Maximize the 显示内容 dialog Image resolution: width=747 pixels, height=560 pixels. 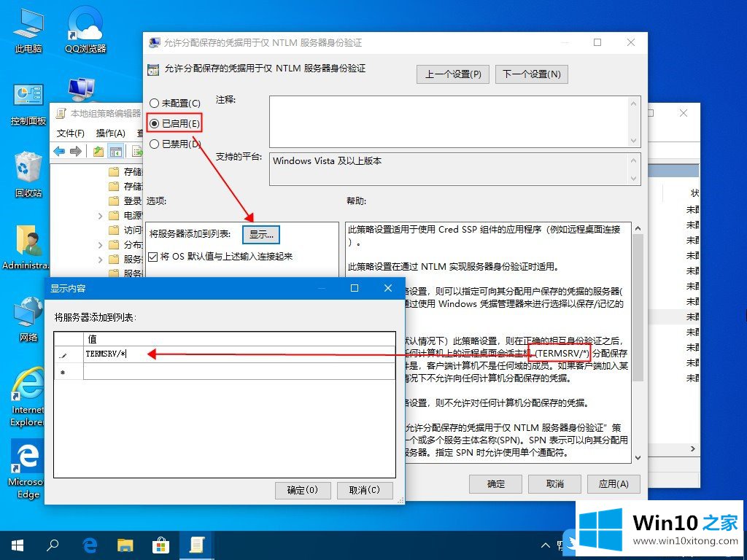[355, 288]
